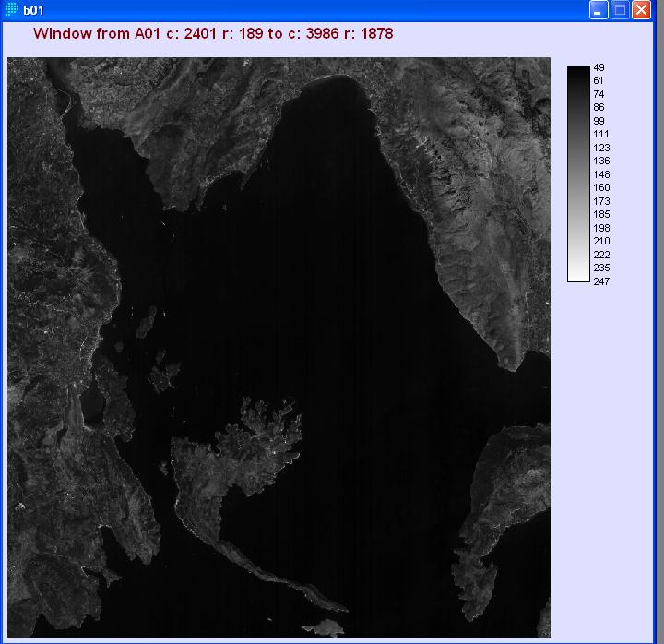Click the b01 window system menu icon
The height and width of the screenshot is (644, 664).
(x=11, y=9)
